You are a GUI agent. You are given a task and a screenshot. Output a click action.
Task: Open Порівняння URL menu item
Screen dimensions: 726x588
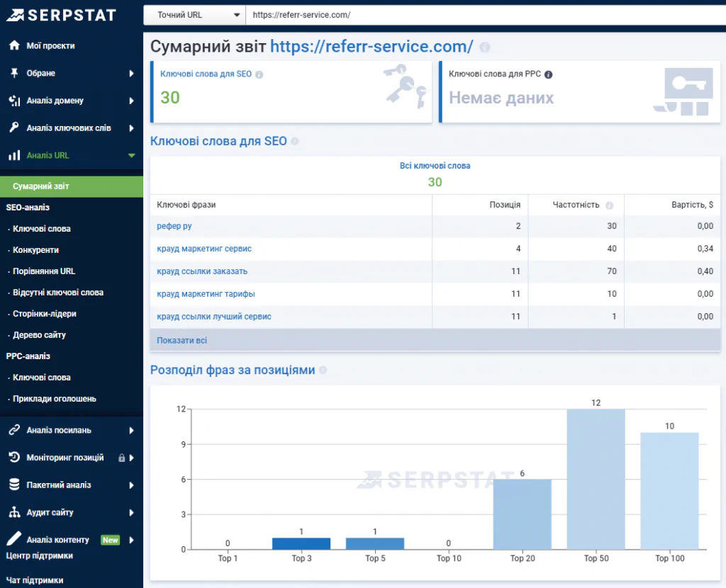(44, 271)
